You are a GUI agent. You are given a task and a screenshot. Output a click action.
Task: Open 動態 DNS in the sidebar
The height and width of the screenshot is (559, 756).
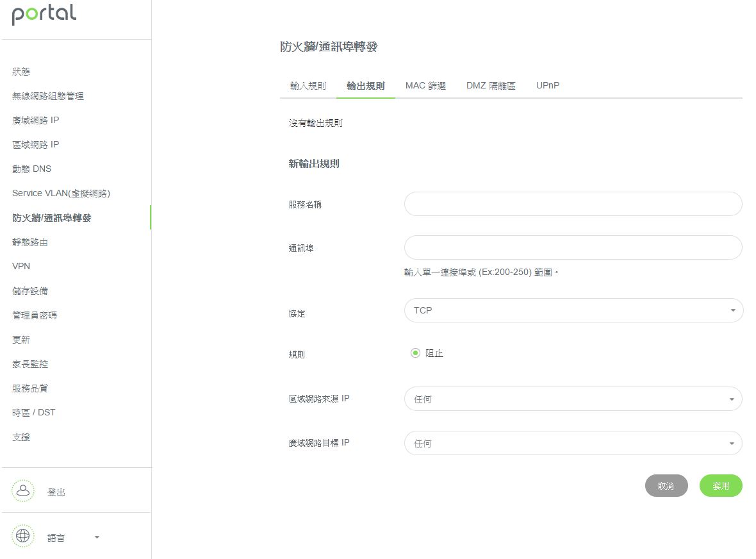pyautogui.click(x=32, y=169)
